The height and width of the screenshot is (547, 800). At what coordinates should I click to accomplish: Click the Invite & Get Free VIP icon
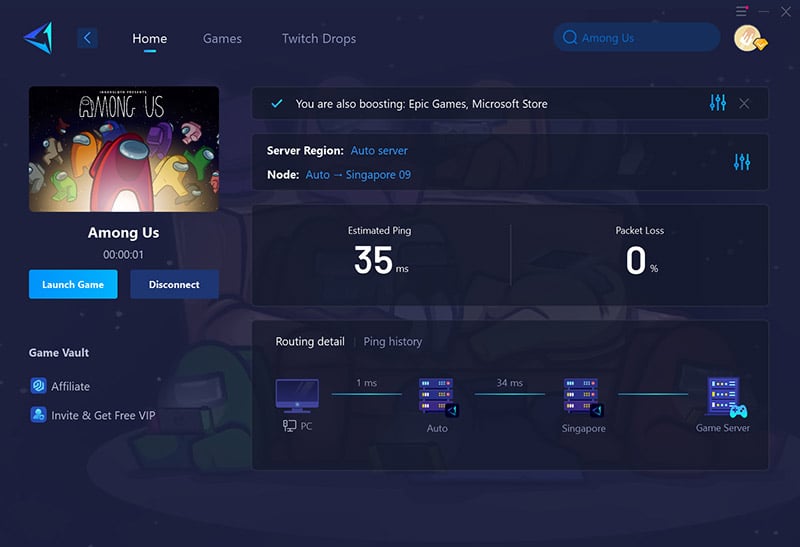point(38,414)
